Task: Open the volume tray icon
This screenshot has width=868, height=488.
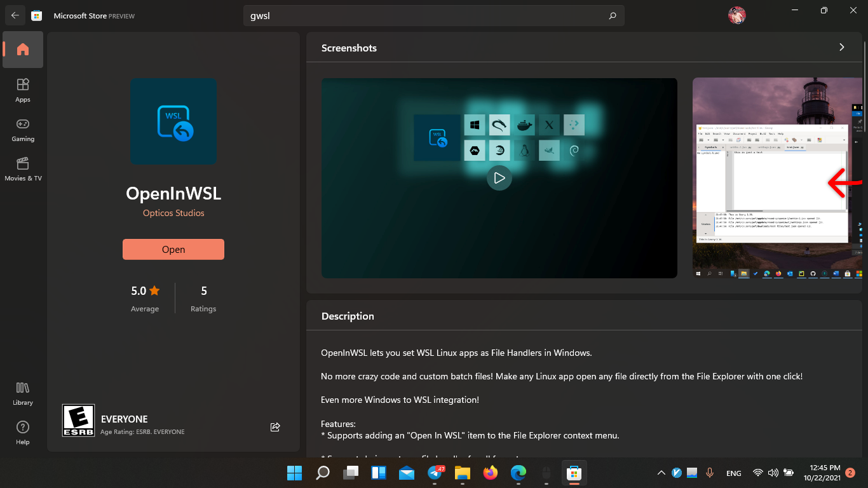Action: point(773,473)
